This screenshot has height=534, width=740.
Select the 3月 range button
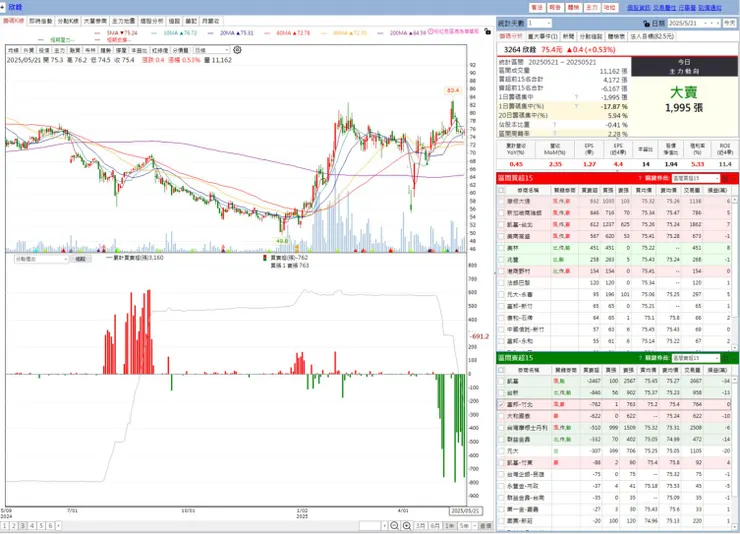420,526
